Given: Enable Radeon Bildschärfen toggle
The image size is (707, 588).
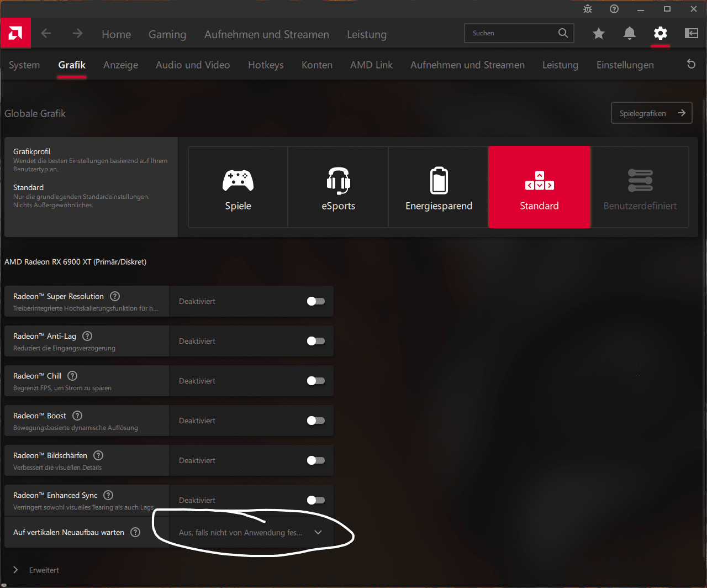Looking at the screenshot, I should (x=316, y=460).
